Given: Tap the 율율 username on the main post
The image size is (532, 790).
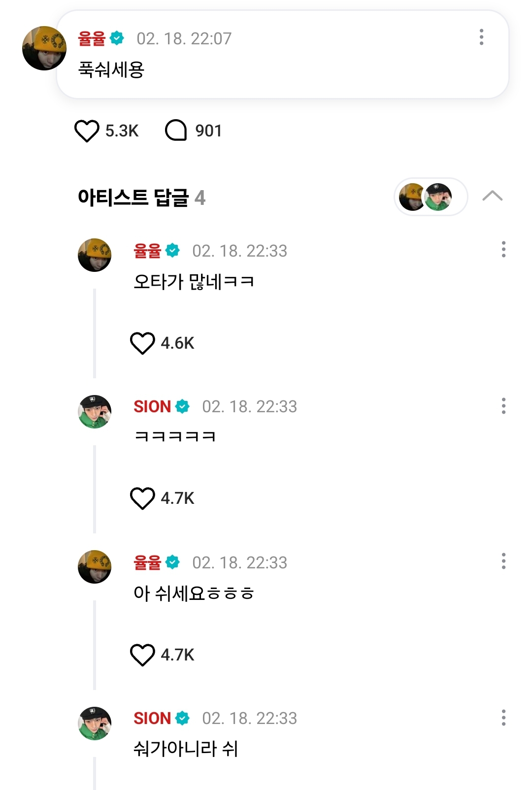Looking at the screenshot, I should (x=92, y=38).
